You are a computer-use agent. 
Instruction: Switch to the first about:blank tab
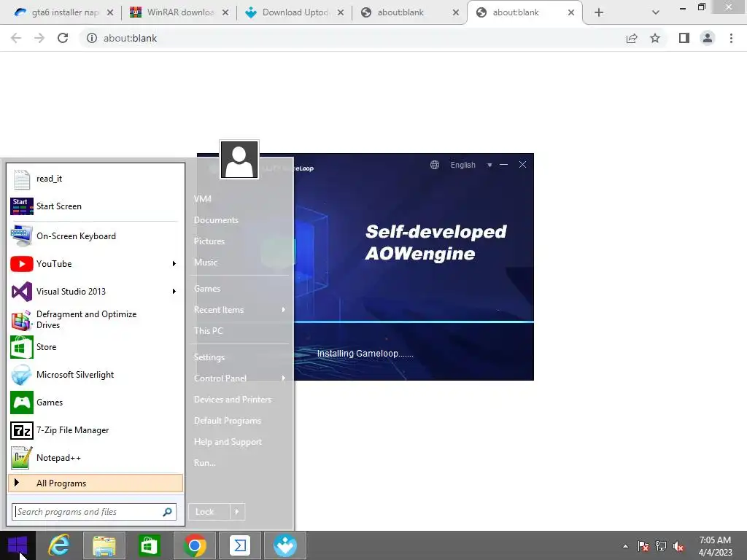410,12
